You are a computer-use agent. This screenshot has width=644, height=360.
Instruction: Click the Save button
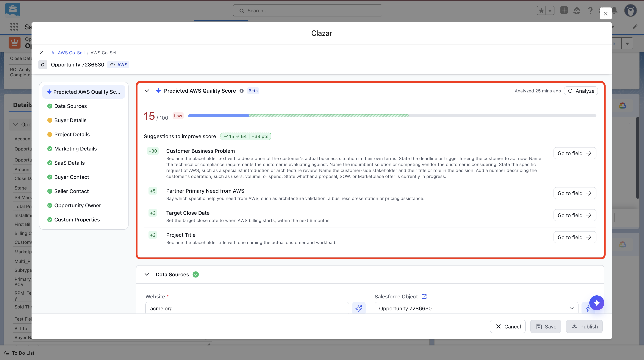point(546,326)
